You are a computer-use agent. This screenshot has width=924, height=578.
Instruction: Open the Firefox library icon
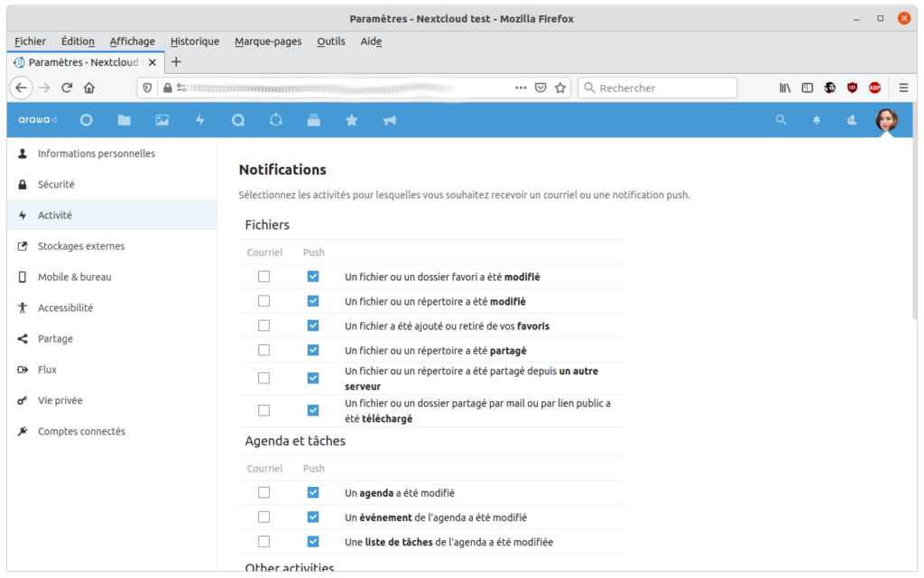[x=785, y=87]
